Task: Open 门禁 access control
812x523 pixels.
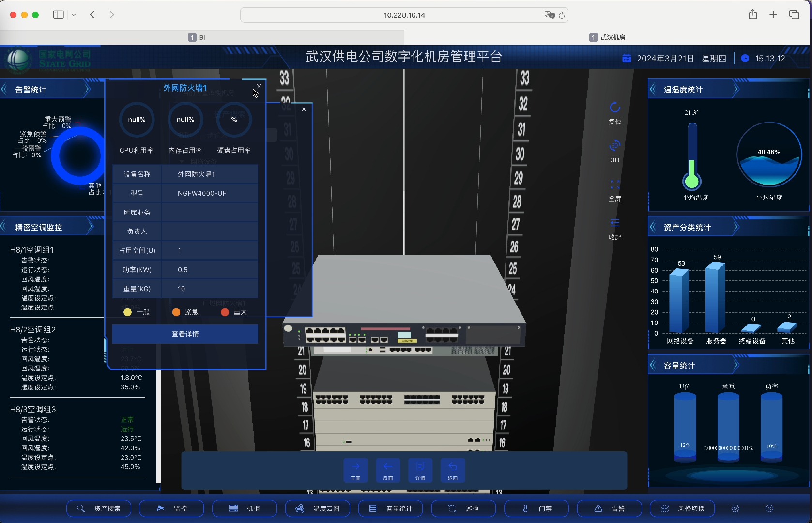Action: (536, 508)
